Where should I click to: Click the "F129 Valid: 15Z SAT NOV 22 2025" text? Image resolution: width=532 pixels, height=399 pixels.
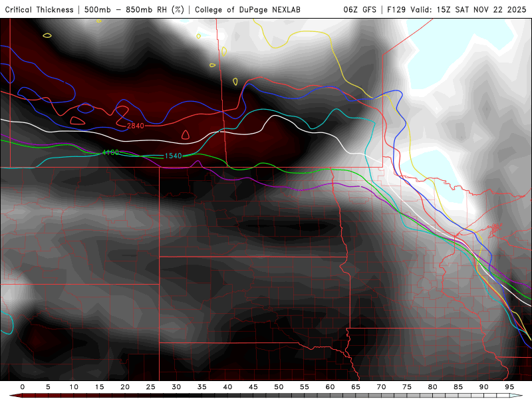coord(457,10)
